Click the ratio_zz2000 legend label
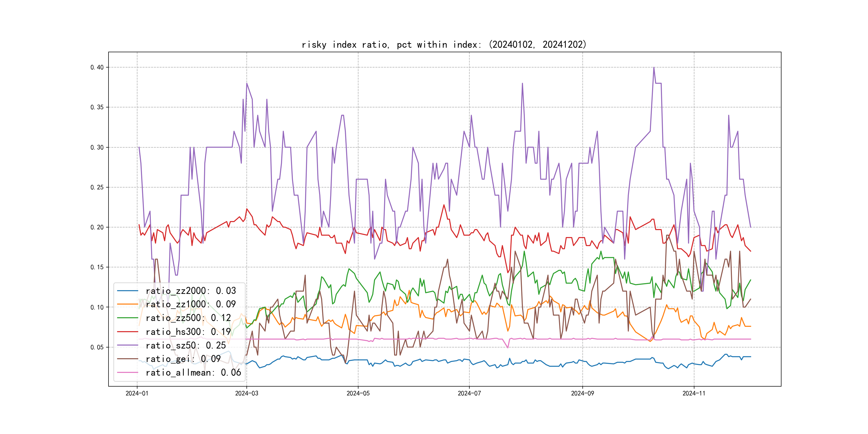Image resolution: width=868 pixels, height=434 pixels. (x=191, y=291)
